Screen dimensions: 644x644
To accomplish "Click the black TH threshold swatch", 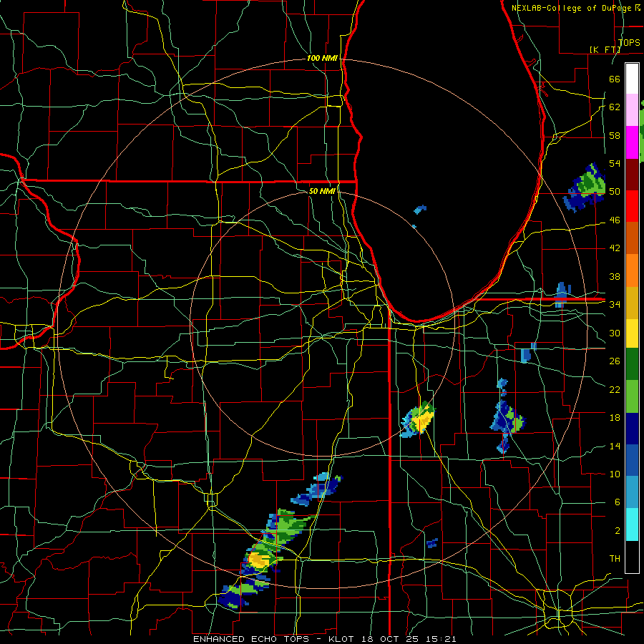I will pos(632,557).
